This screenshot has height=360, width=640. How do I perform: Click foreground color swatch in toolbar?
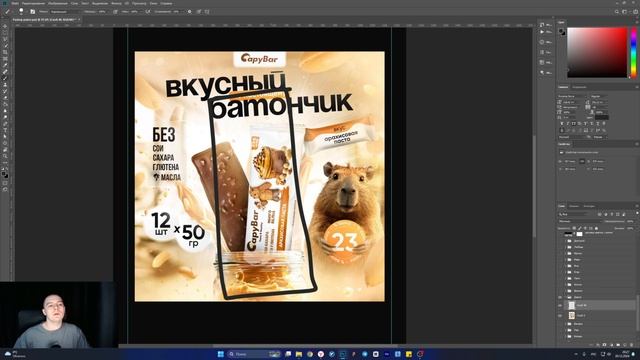4,173
